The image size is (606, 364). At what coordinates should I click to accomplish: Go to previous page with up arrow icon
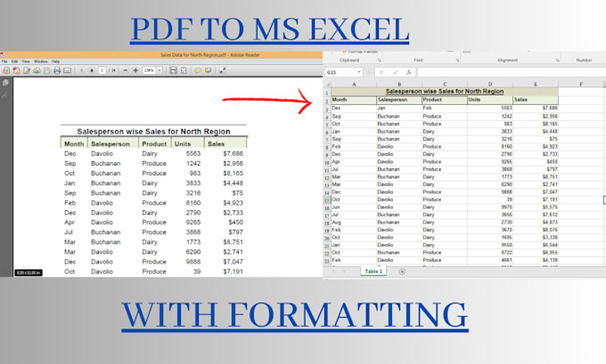tap(82, 70)
